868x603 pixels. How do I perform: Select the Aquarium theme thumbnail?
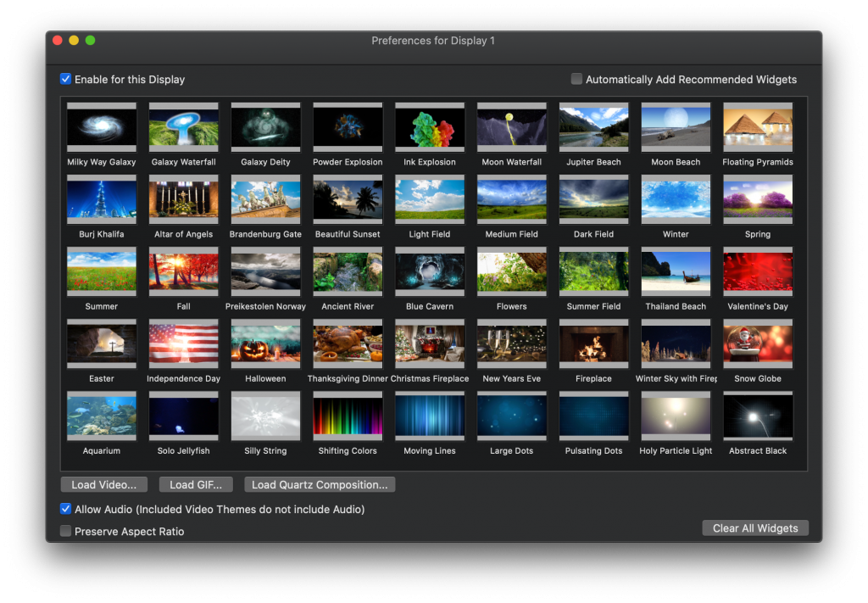(x=102, y=416)
